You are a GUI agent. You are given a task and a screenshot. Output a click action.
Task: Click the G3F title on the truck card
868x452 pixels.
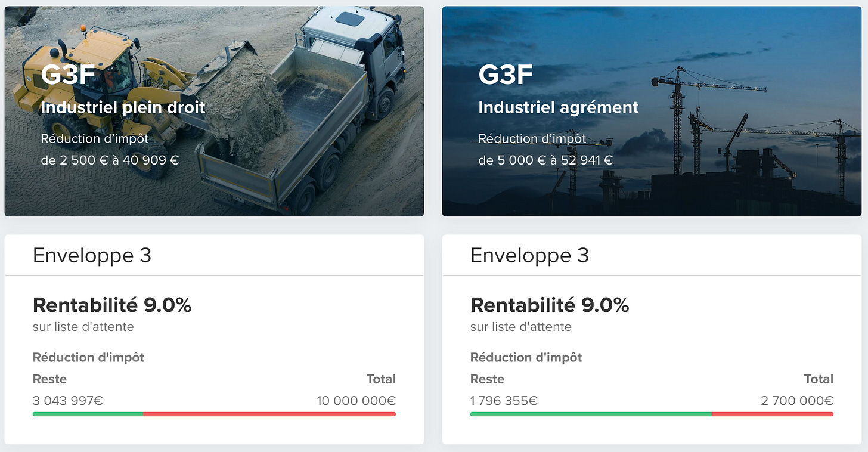tap(69, 75)
